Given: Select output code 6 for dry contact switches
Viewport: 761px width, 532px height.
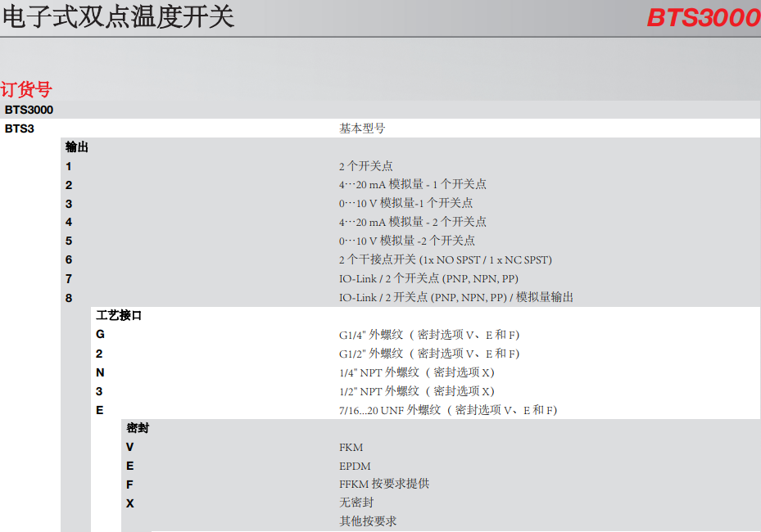Looking at the screenshot, I should (x=69, y=260).
